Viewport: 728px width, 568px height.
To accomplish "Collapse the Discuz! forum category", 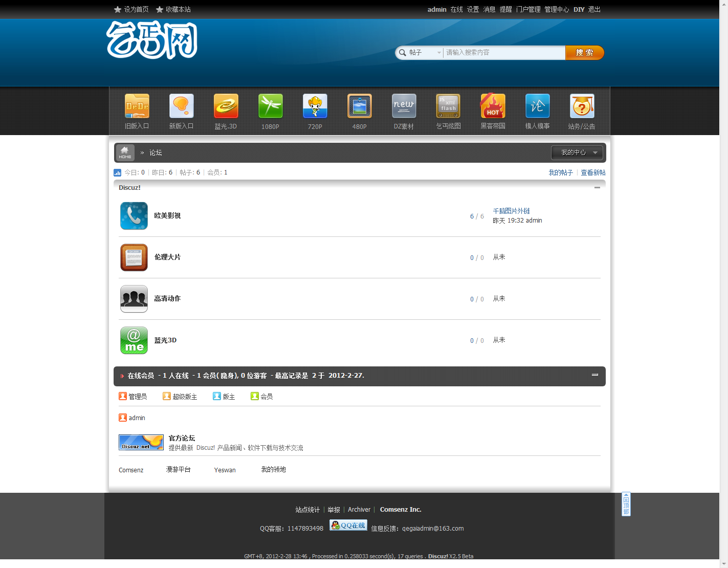I will tap(597, 188).
